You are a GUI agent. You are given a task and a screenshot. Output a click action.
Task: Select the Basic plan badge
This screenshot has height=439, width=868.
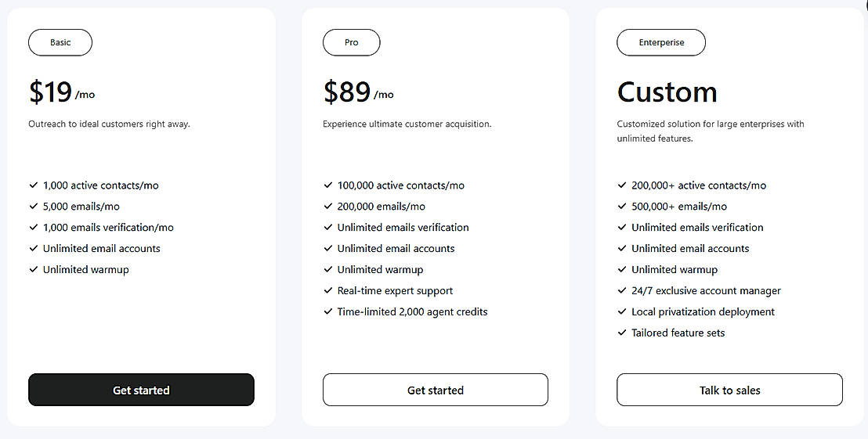[x=60, y=42]
